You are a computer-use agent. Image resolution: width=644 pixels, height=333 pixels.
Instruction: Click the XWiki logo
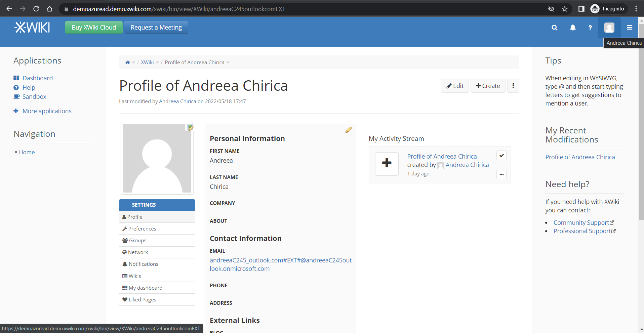[x=32, y=27]
